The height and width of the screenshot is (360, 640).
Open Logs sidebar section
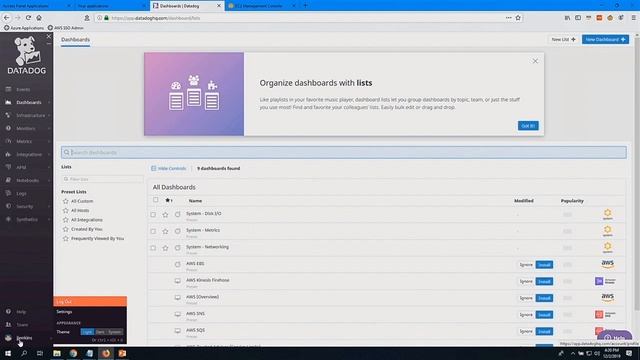[x=21, y=193]
